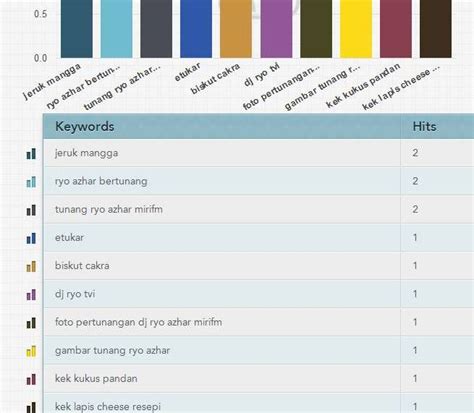
Task: Click hits value 2 for jeruk mangga
Action: [x=415, y=153]
